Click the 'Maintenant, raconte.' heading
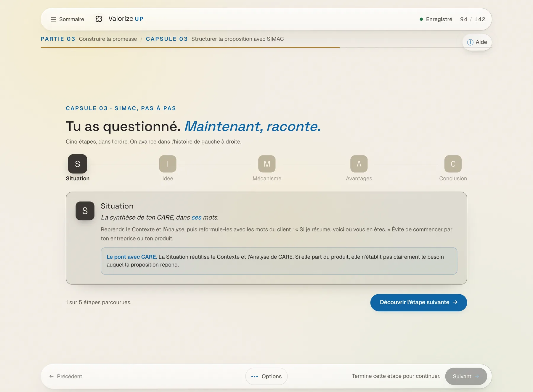 253,126
